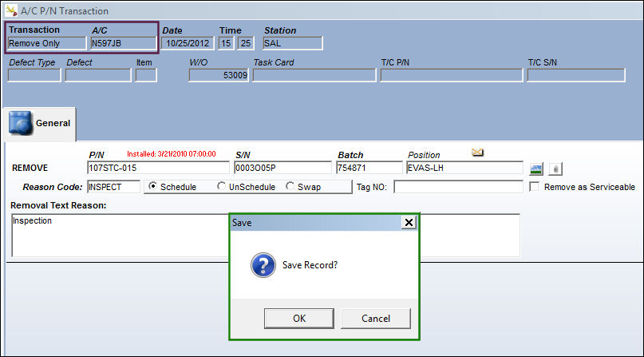The height and width of the screenshot is (357, 644).
Task: Open the picture icon beside Position field
Action: [536, 169]
